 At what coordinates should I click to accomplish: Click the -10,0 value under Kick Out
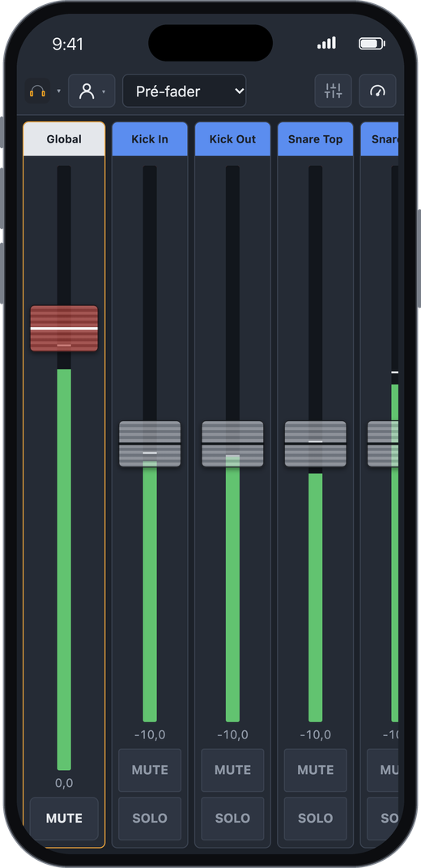tap(232, 734)
